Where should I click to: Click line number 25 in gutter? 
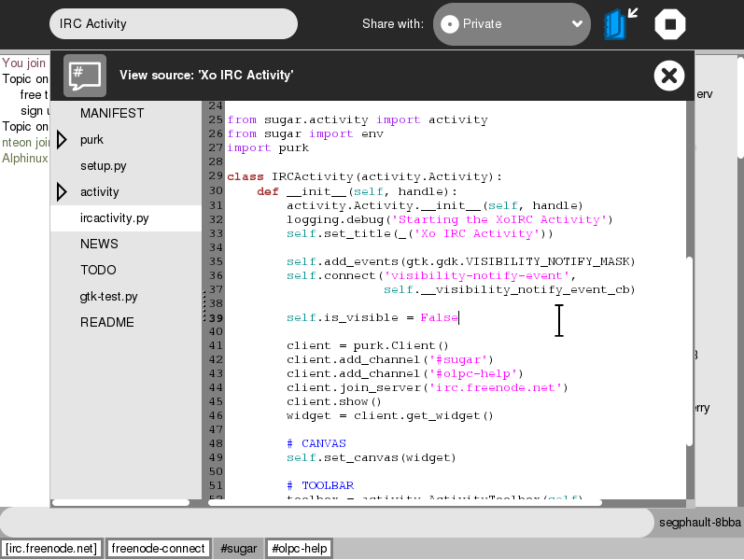(x=216, y=119)
